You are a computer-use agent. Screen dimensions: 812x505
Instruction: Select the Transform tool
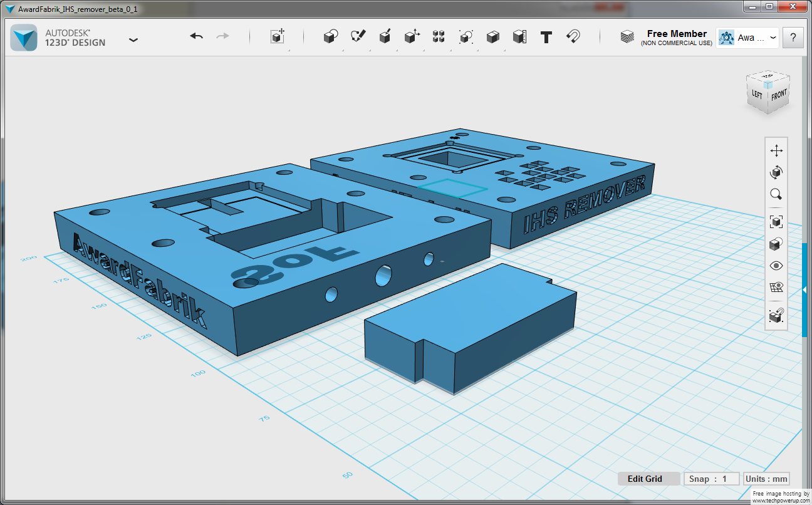(x=278, y=37)
